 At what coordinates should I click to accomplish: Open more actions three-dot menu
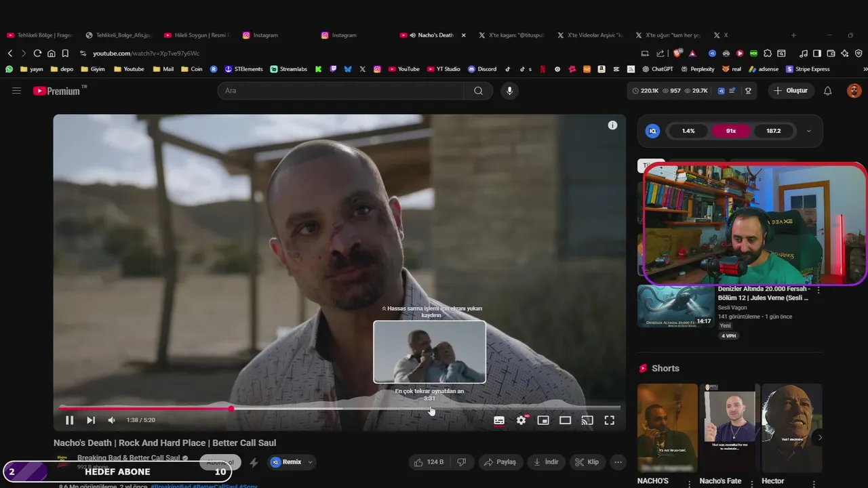(618, 462)
